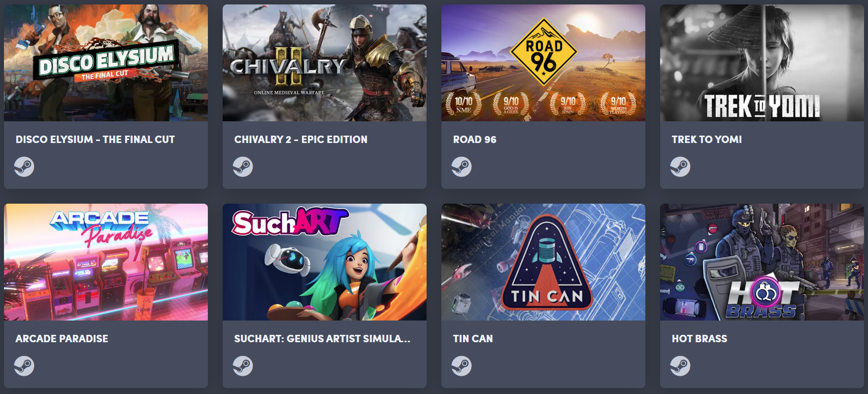Open Disco Elysium cover art thumbnail
The width and height of the screenshot is (868, 394).
pos(106,63)
